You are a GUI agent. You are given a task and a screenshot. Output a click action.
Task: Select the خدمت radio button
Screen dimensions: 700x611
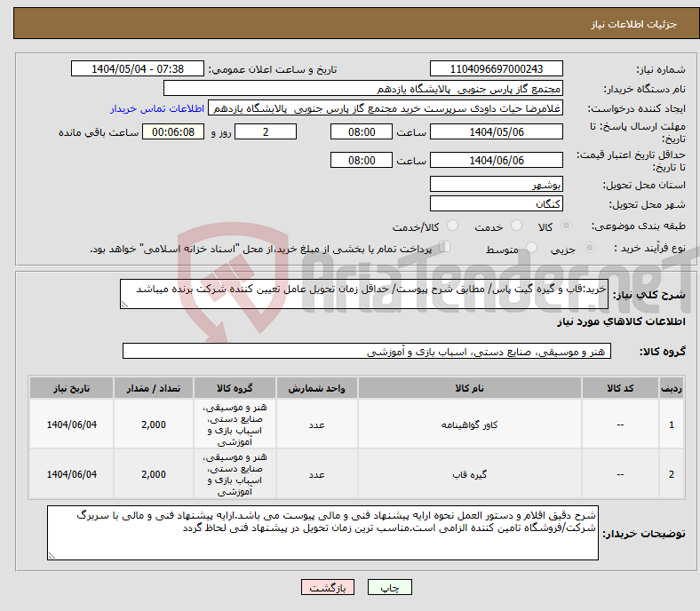[x=516, y=226]
